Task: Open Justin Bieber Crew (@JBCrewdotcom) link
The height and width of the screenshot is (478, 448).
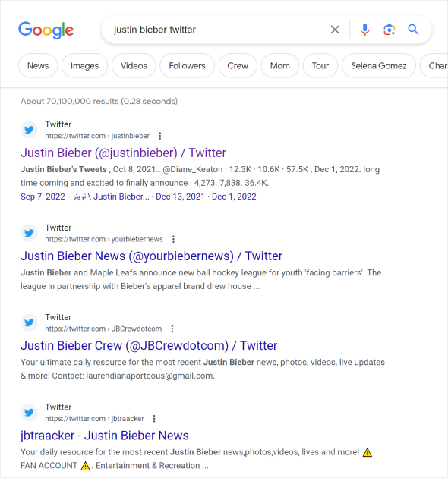Action: (x=149, y=346)
